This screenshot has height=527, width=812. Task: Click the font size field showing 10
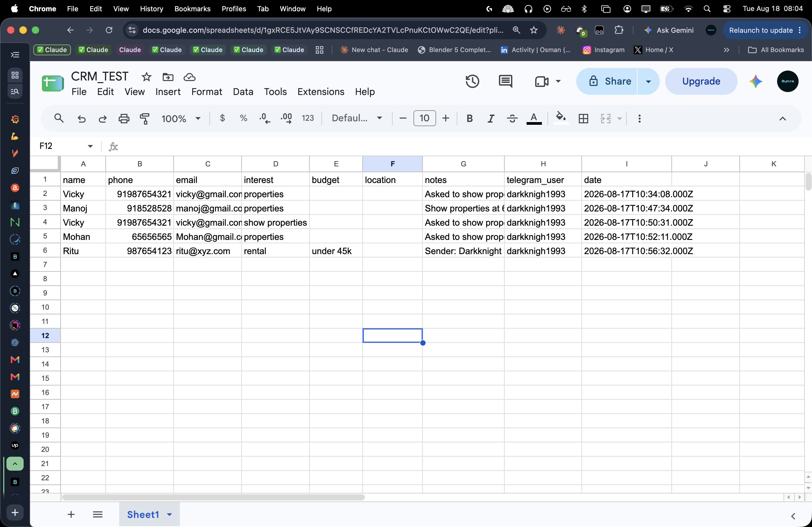click(x=425, y=118)
